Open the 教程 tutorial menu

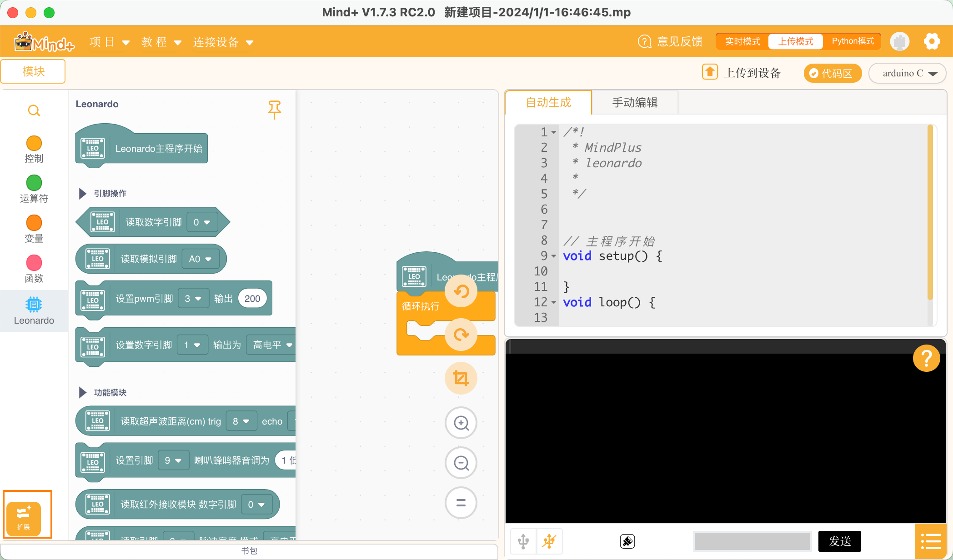coord(161,42)
